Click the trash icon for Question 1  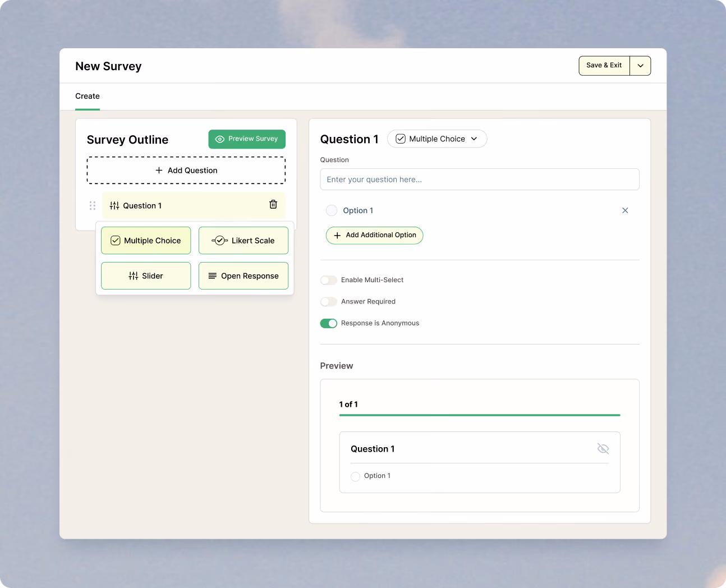click(273, 205)
